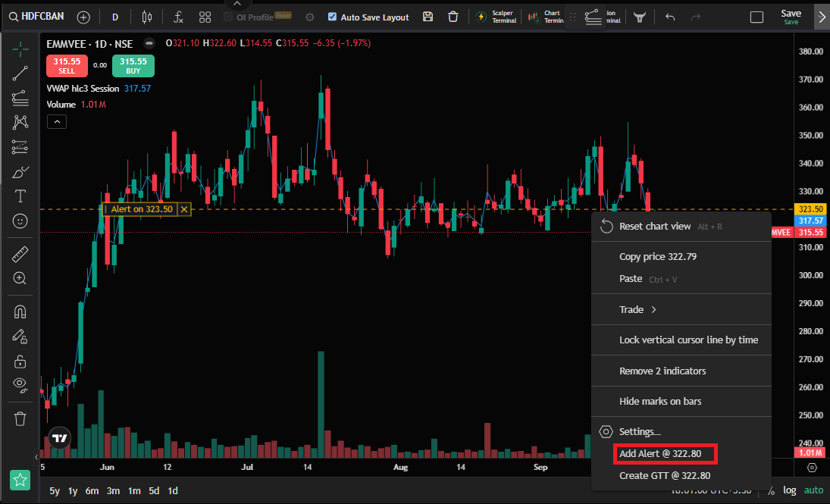This screenshot has height=504, width=830.
Task: Toggle magnet mode
Action: tap(20, 311)
